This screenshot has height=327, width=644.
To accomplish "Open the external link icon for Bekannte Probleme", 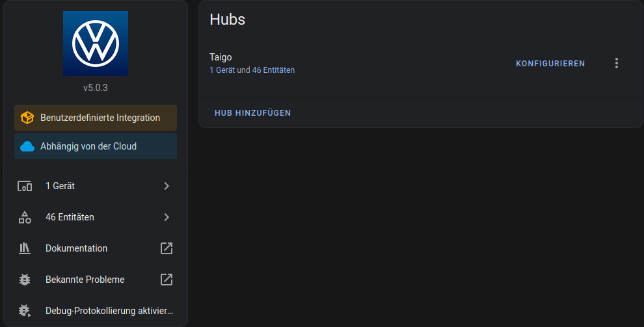I will (167, 280).
